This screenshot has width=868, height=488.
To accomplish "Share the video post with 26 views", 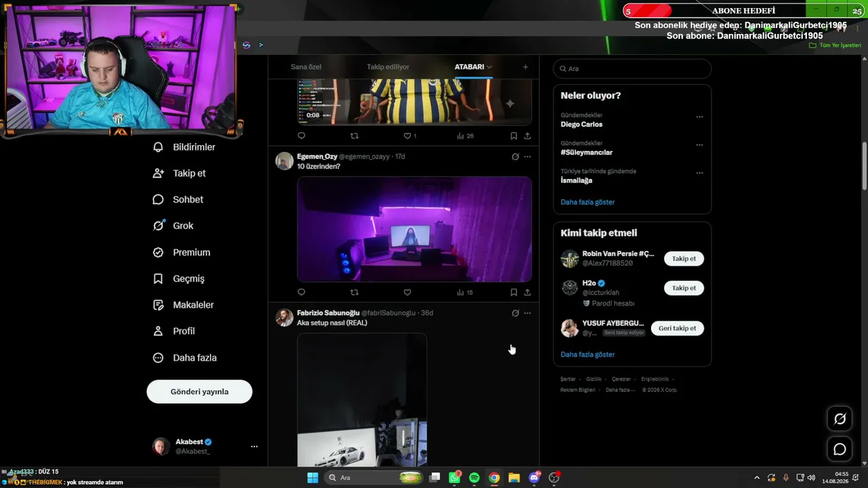I will point(527,136).
